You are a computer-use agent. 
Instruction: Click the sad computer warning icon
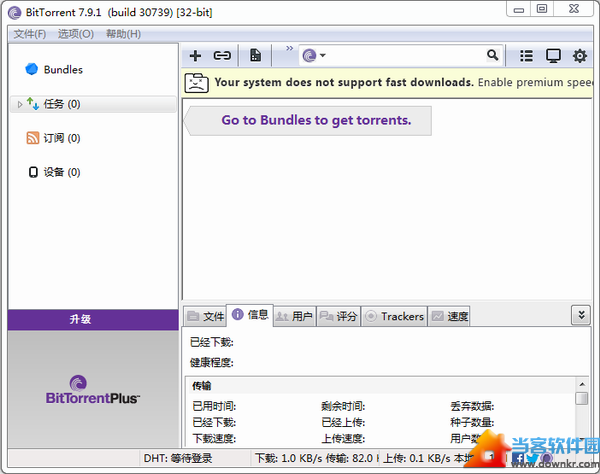[x=196, y=82]
